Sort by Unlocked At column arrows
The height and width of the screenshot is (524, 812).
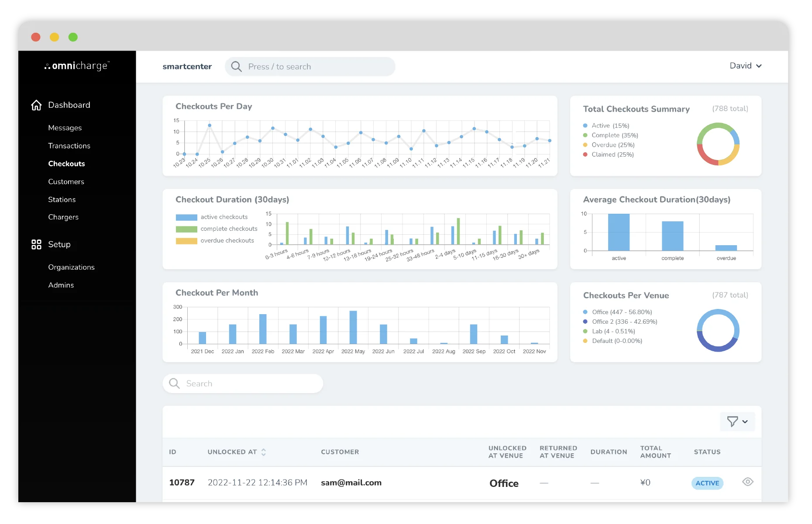click(264, 452)
